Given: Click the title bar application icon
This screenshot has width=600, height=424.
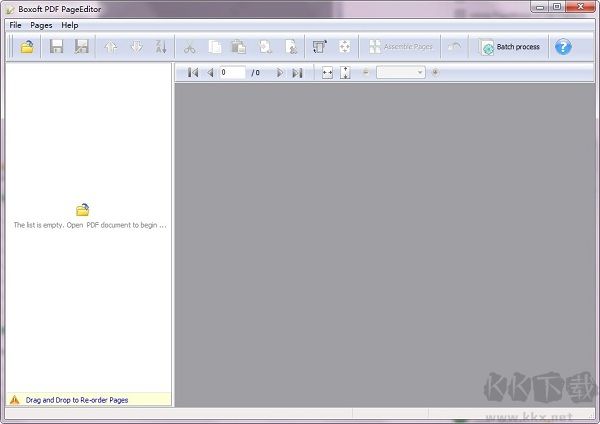Looking at the screenshot, I should [10, 10].
